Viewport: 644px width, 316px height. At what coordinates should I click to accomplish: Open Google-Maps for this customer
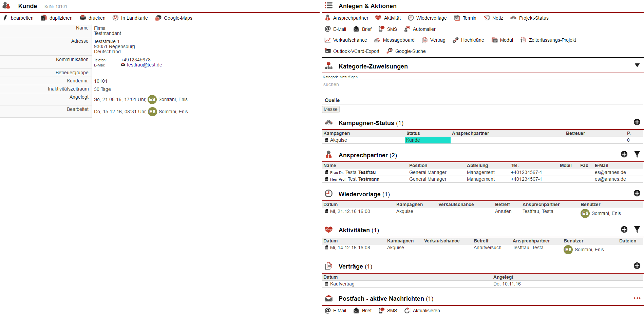(174, 18)
